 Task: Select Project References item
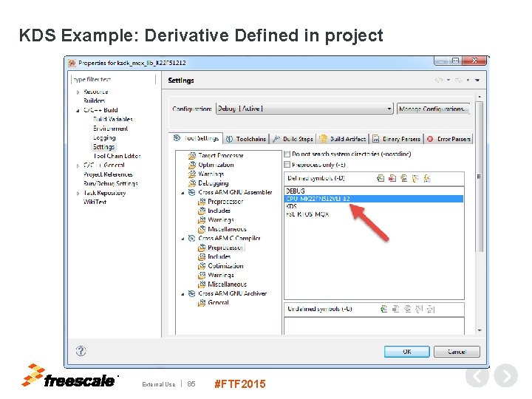[x=108, y=174]
